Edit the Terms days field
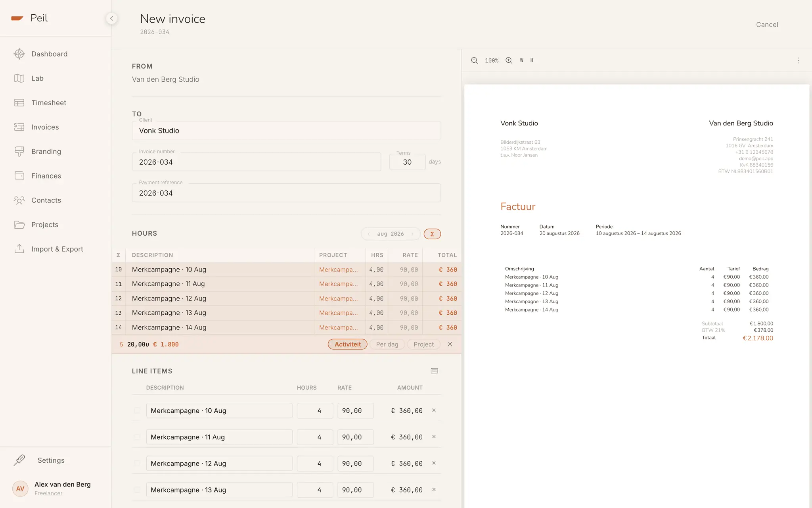 click(x=407, y=162)
